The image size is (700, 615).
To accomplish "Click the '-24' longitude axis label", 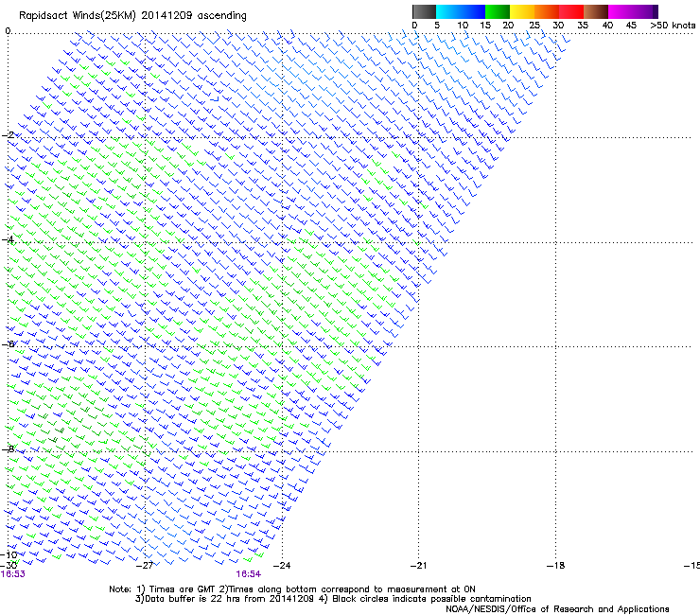I will (x=282, y=566).
